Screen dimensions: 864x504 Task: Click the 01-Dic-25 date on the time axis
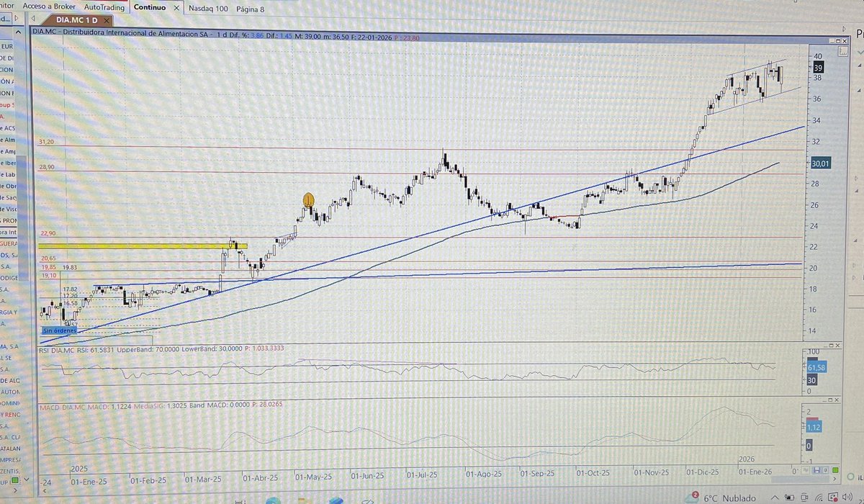(x=703, y=472)
